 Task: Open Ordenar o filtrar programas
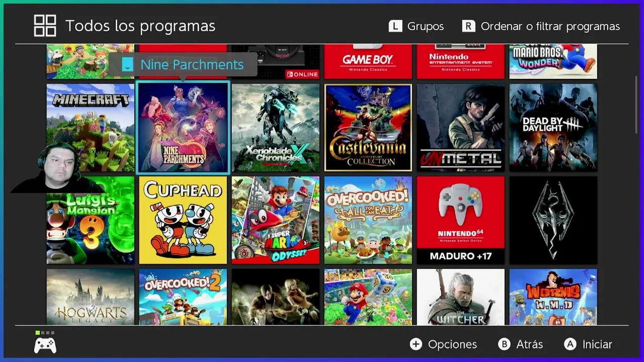pyautogui.click(x=541, y=26)
